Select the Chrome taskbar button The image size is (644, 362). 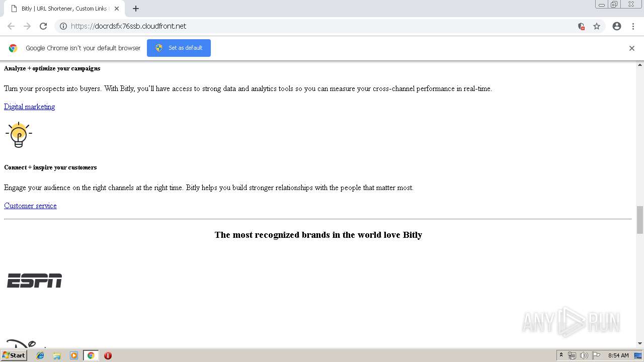[x=91, y=355]
